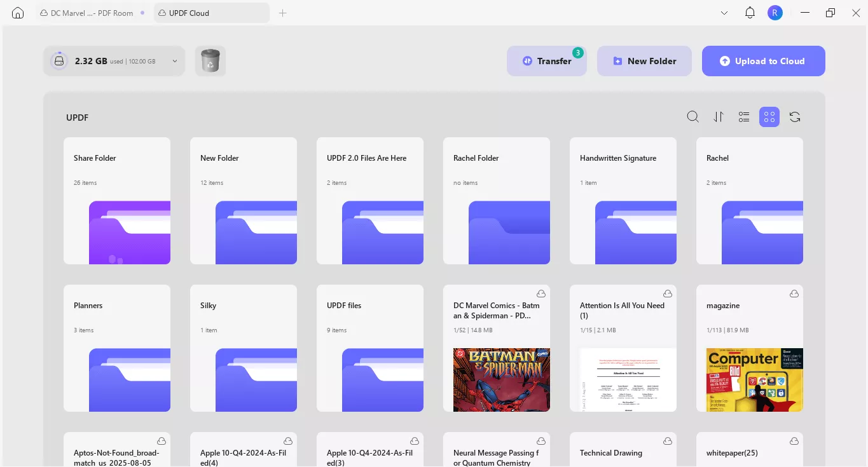Refresh the cloud file list
This screenshot has width=868, height=467.
pyautogui.click(x=795, y=117)
